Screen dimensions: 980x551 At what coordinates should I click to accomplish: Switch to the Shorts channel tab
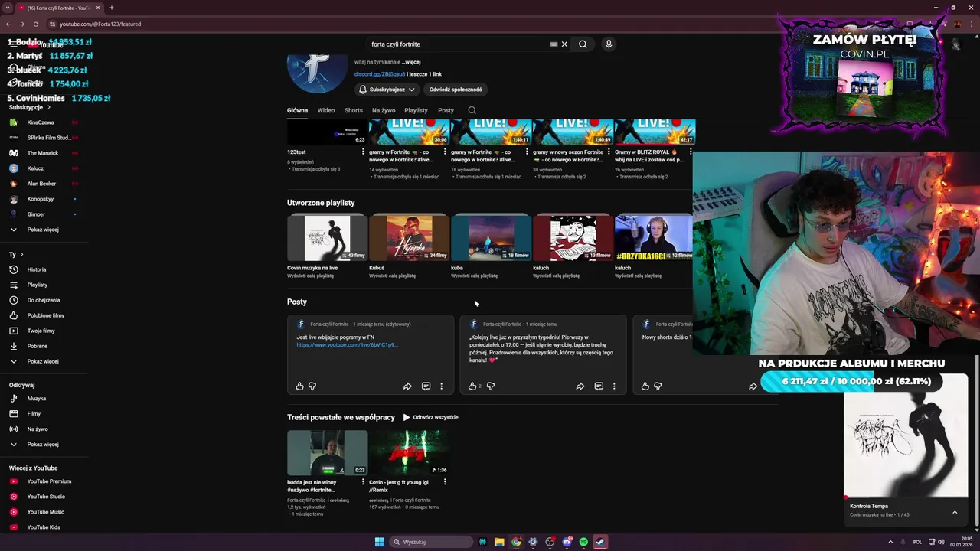pos(354,110)
